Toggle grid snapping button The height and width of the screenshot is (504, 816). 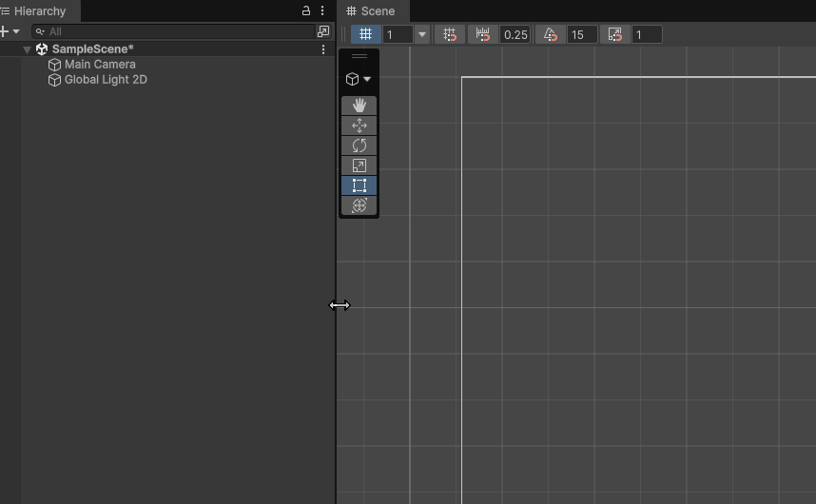pyautogui.click(x=366, y=35)
